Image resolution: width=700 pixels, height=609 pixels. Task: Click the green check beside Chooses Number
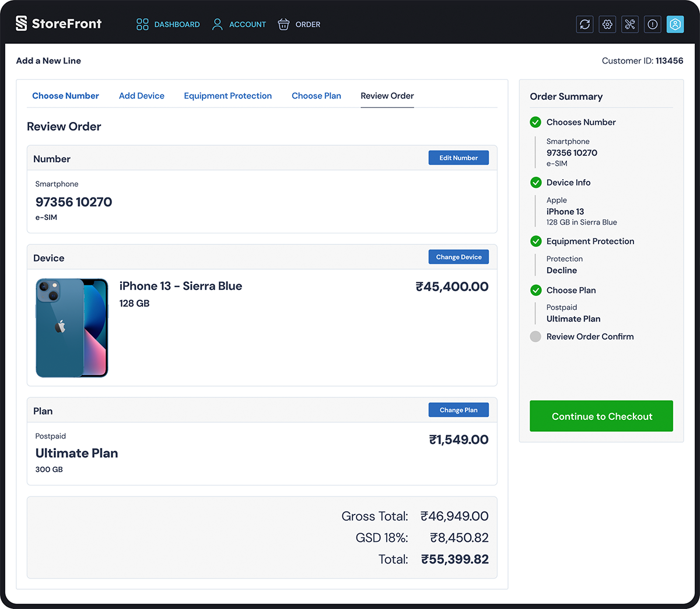(535, 122)
